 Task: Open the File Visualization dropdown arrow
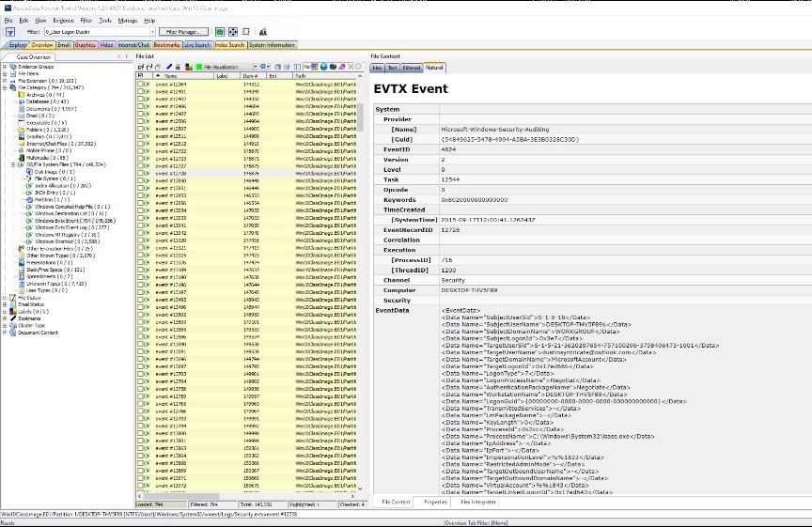256,67
